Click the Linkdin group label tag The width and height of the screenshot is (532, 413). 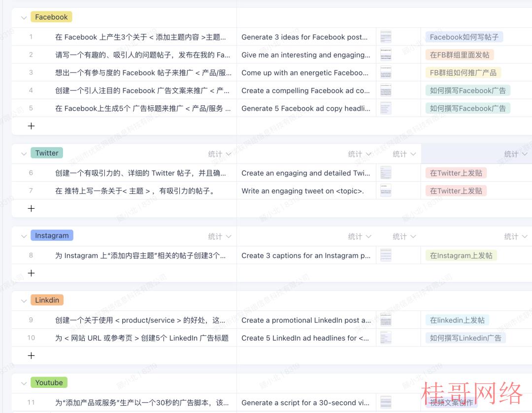click(x=47, y=300)
